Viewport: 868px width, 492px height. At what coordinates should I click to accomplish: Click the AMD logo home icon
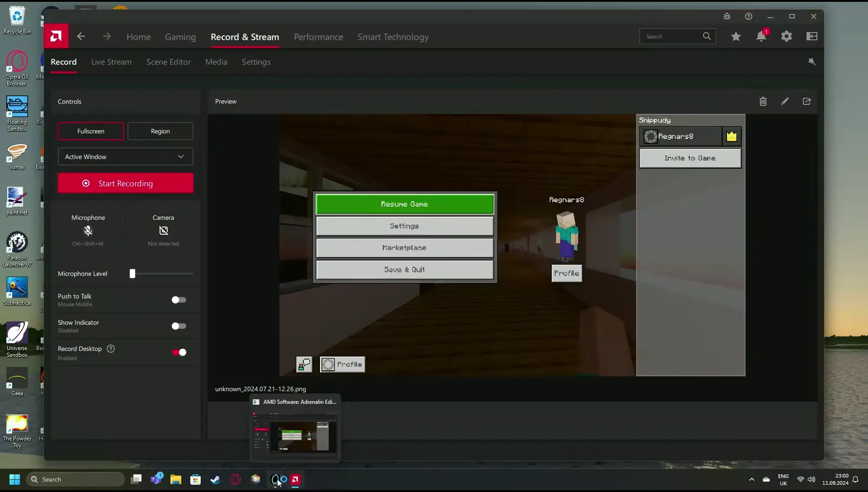tap(56, 36)
